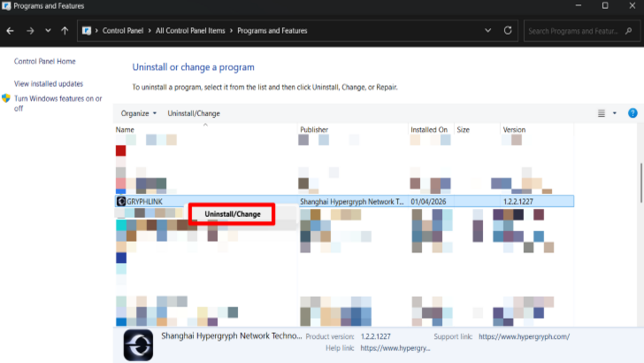Screen dimensions: 644x363
Task: Click the forward navigation arrow
Action: (30, 31)
